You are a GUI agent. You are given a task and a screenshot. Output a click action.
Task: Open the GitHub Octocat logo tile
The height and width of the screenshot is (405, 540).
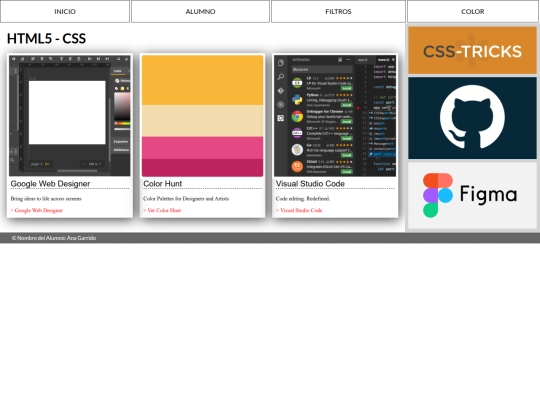[x=472, y=118]
